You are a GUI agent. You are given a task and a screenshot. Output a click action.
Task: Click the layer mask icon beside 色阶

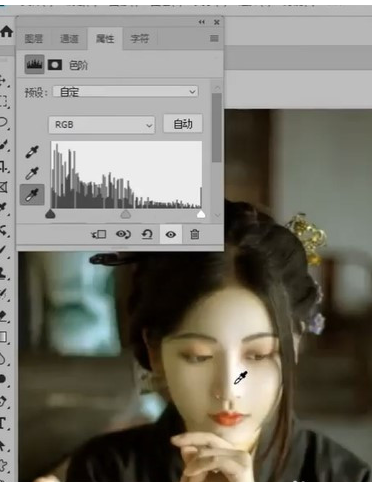(55, 65)
